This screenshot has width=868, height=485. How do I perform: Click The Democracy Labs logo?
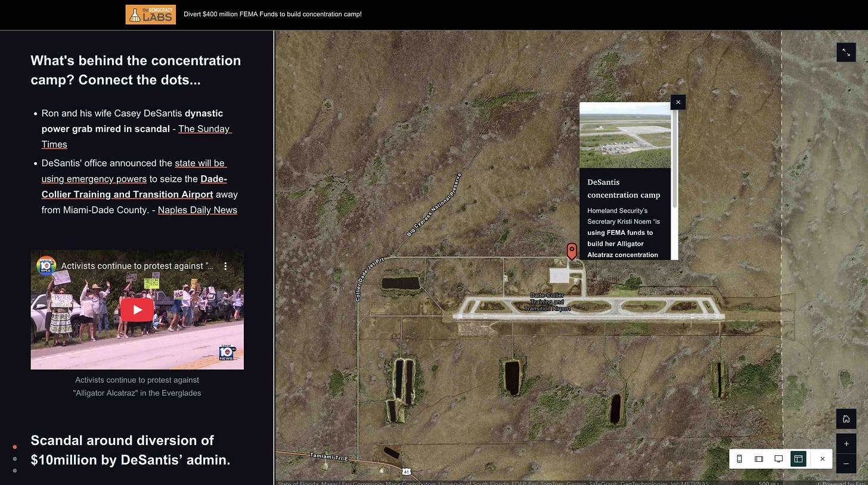point(150,14)
